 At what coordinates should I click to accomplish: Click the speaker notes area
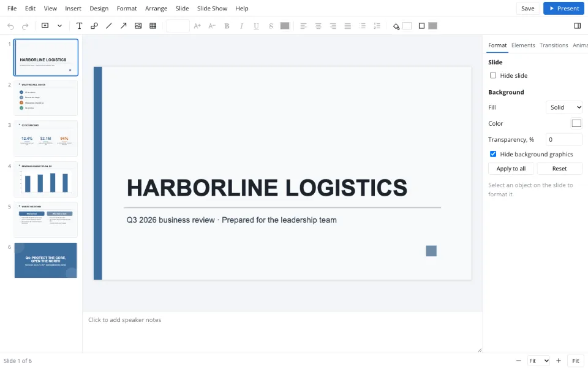[282, 332]
